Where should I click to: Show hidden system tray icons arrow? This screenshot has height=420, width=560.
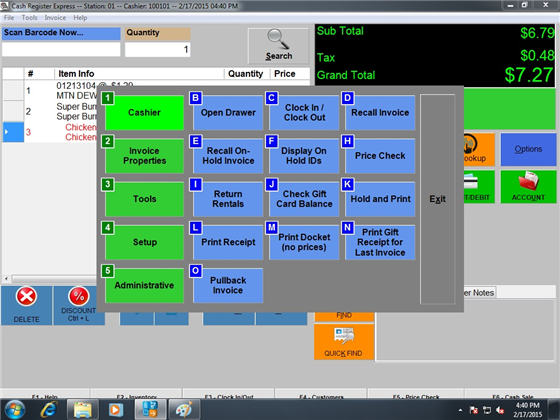(x=460, y=410)
